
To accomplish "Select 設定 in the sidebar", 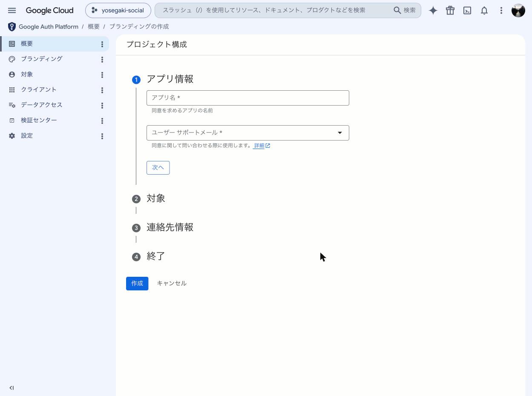I will point(55,136).
